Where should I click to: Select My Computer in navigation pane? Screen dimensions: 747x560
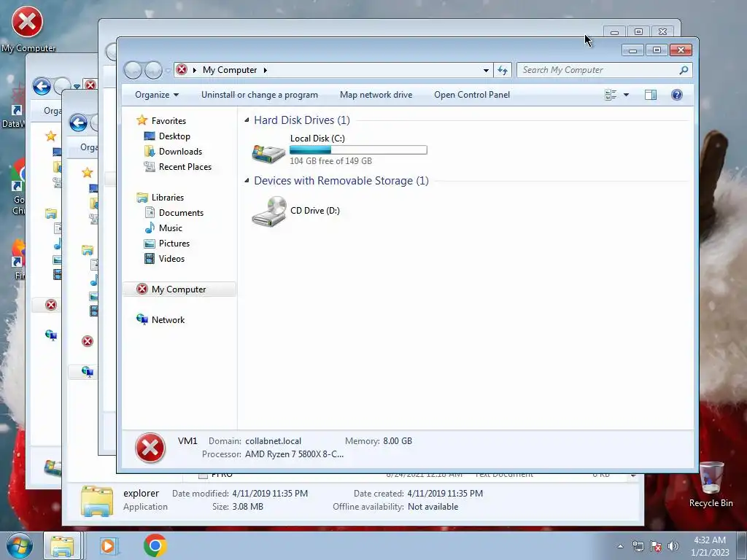point(179,289)
